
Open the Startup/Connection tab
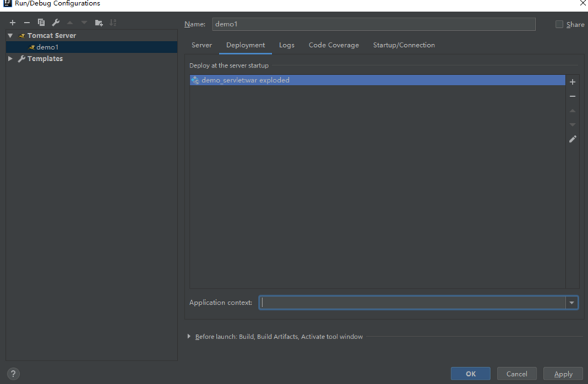[x=404, y=45]
